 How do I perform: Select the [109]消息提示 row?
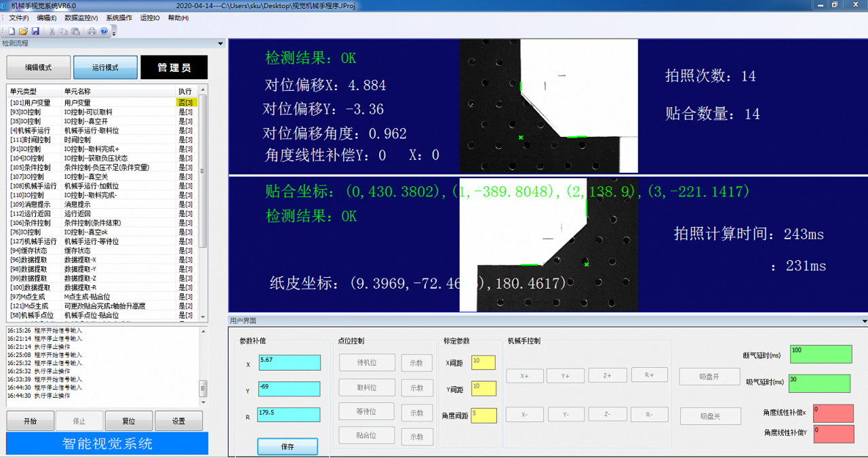coord(103,205)
